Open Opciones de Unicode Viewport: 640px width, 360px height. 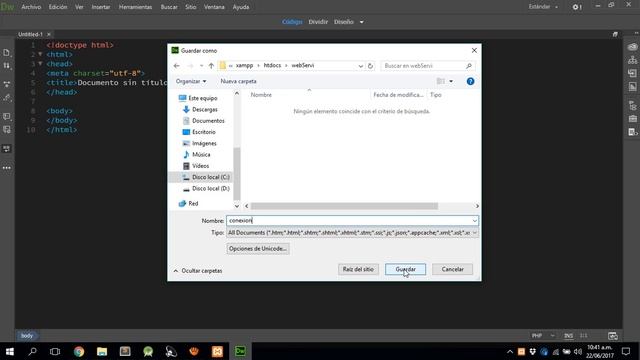tap(258, 249)
